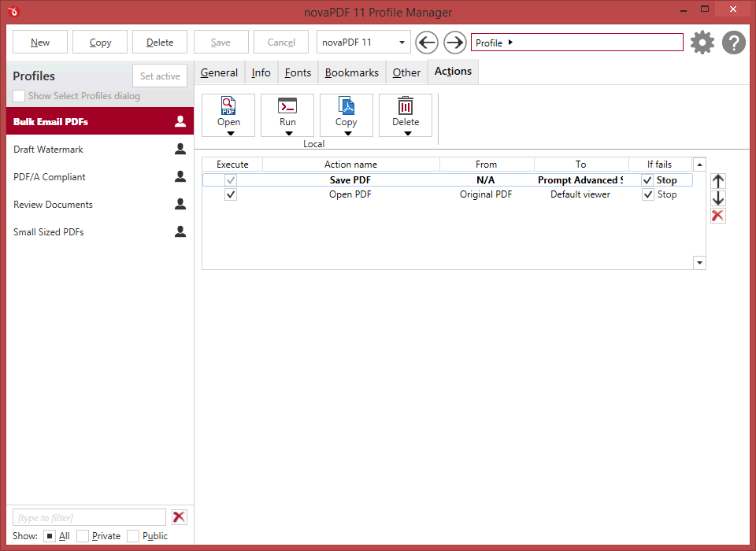
Task: Expand the Profile breadcrumb arrow
Action: (510, 43)
